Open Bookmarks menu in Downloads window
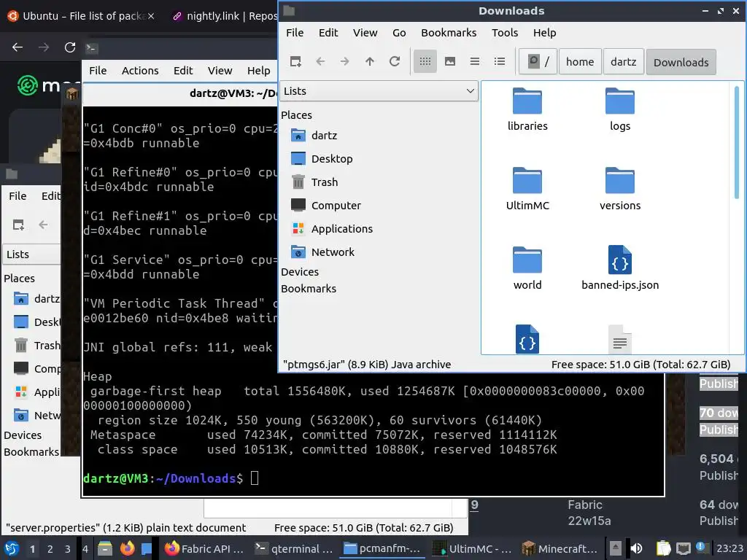Screen dimensions: 747x560 [449, 33]
